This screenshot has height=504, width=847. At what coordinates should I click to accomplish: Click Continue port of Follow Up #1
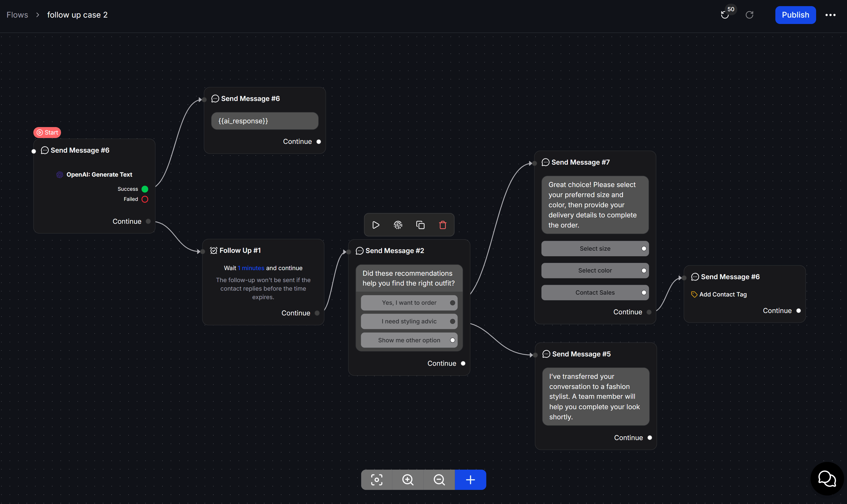(x=317, y=313)
